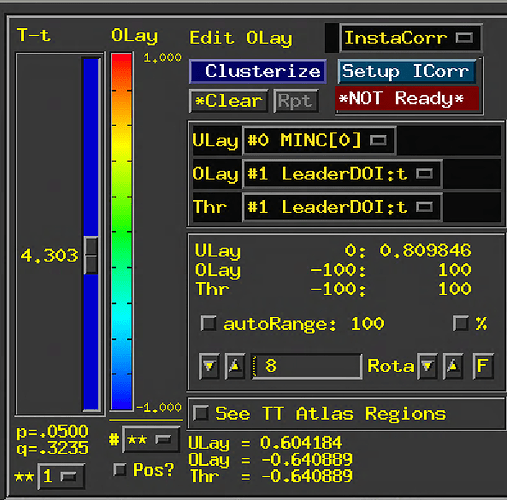Click the blue upper threshold slider track
Screen dimensions: 507x500
click(91, 147)
